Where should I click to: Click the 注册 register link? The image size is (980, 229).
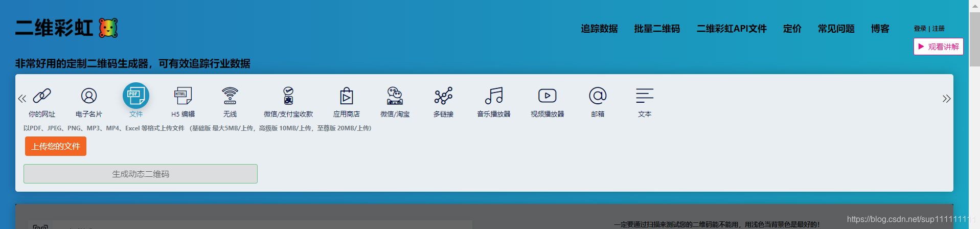[939, 29]
